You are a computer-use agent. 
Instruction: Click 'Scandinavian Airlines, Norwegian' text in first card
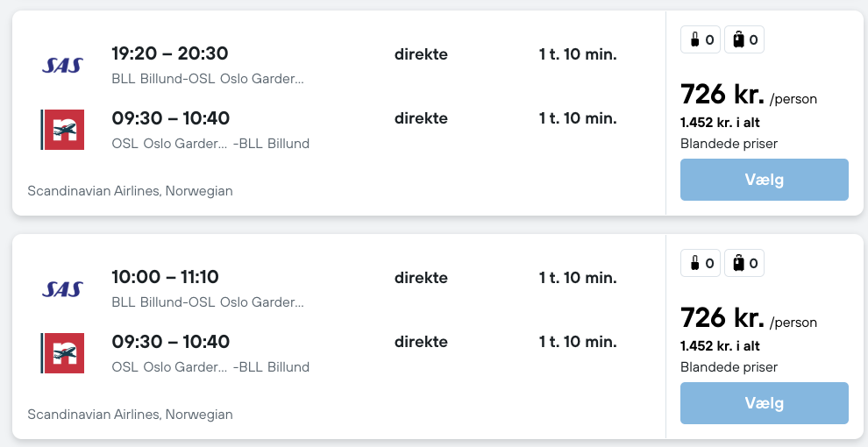click(130, 190)
